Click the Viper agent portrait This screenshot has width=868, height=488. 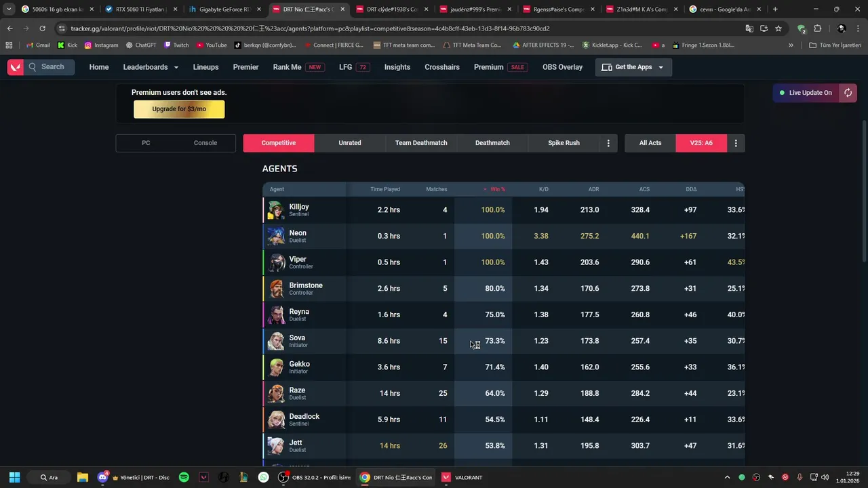coord(276,262)
